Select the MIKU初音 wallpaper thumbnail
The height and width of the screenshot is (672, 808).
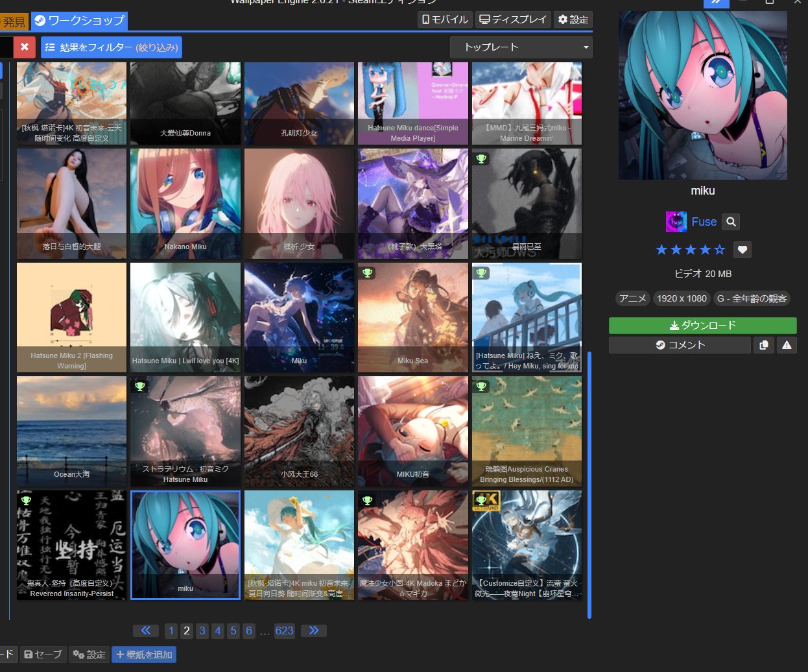pos(413,431)
